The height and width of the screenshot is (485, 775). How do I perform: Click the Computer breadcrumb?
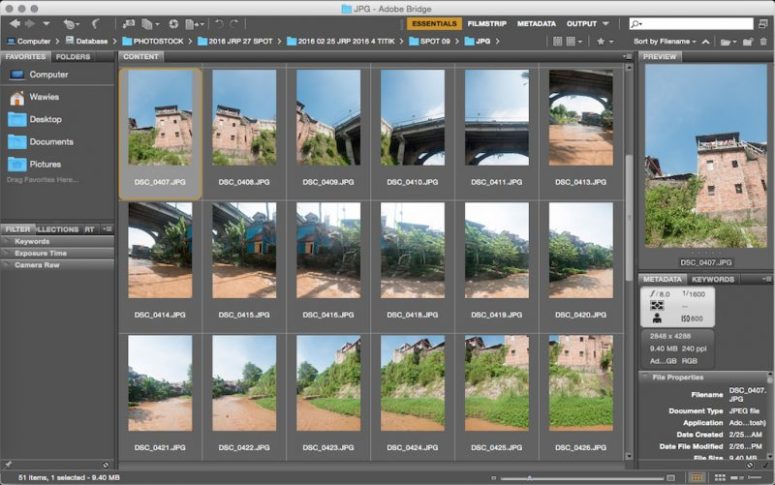(x=29, y=41)
